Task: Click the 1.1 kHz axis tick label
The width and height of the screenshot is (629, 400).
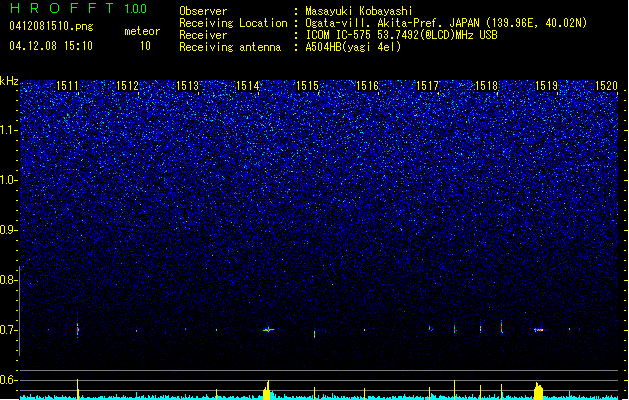Action: coord(8,130)
